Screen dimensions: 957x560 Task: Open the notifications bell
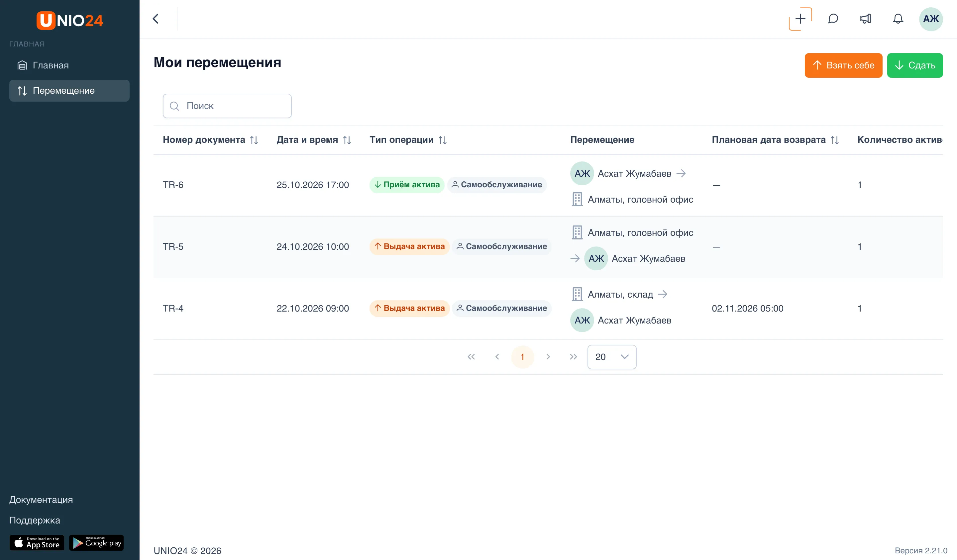(898, 19)
